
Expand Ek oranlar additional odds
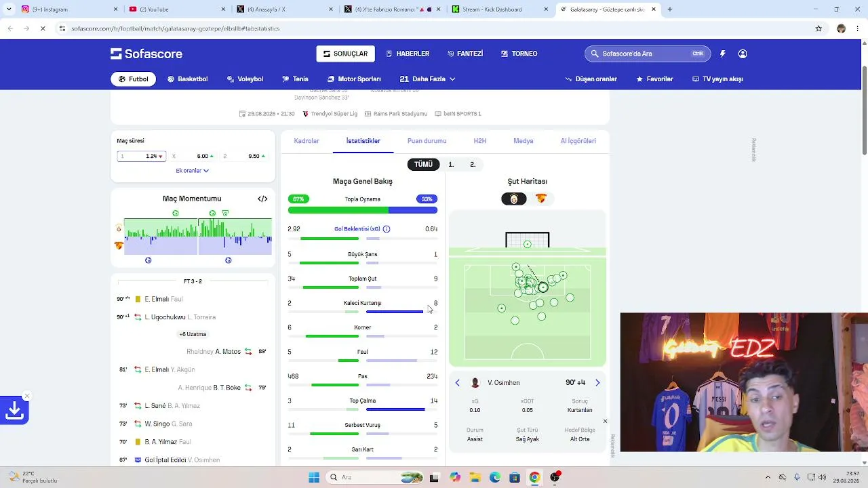(x=193, y=171)
